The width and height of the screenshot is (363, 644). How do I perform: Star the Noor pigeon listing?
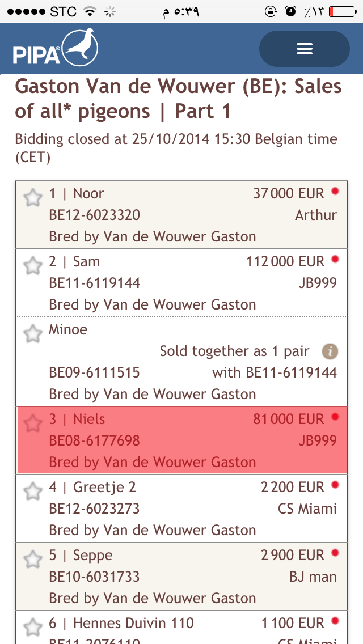coord(33,198)
